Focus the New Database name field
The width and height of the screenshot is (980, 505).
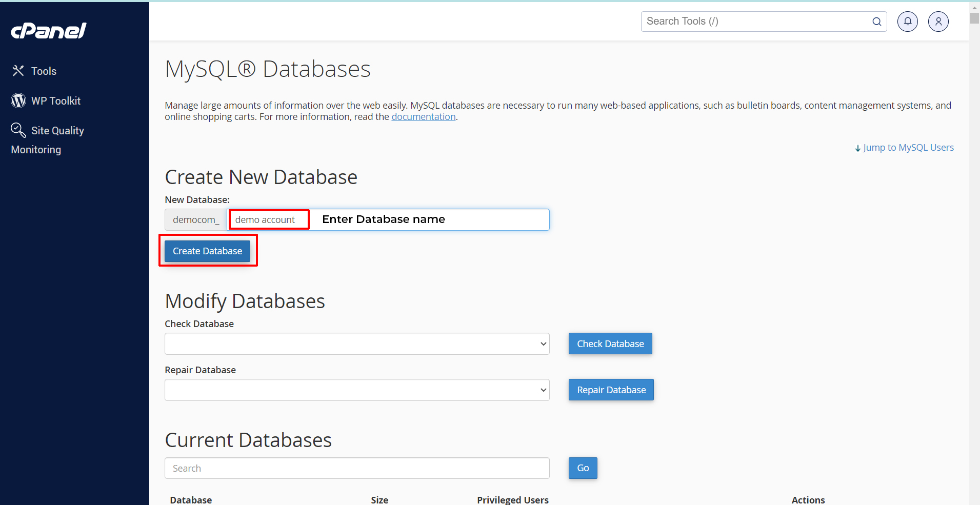pyautogui.click(x=388, y=220)
